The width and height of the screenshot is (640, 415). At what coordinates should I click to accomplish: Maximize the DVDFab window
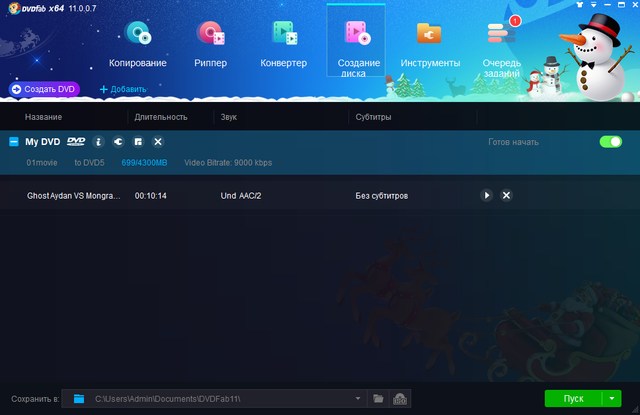tap(621, 4)
